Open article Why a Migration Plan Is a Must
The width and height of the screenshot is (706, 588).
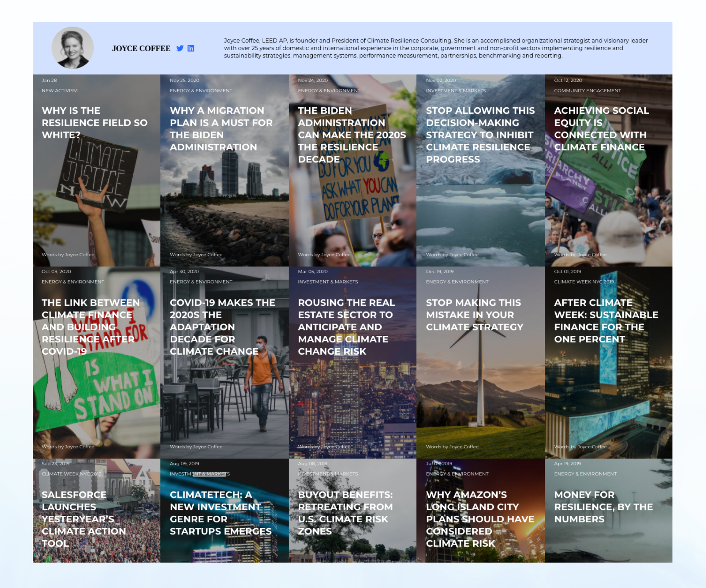click(x=221, y=129)
